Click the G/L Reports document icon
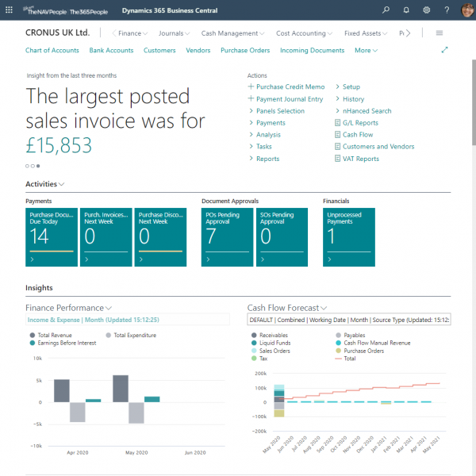 [337, 123]
